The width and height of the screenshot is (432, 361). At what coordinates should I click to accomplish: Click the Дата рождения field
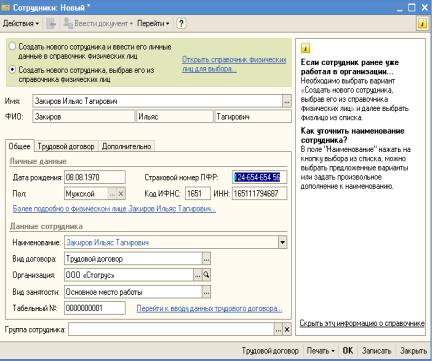[95, 177]
